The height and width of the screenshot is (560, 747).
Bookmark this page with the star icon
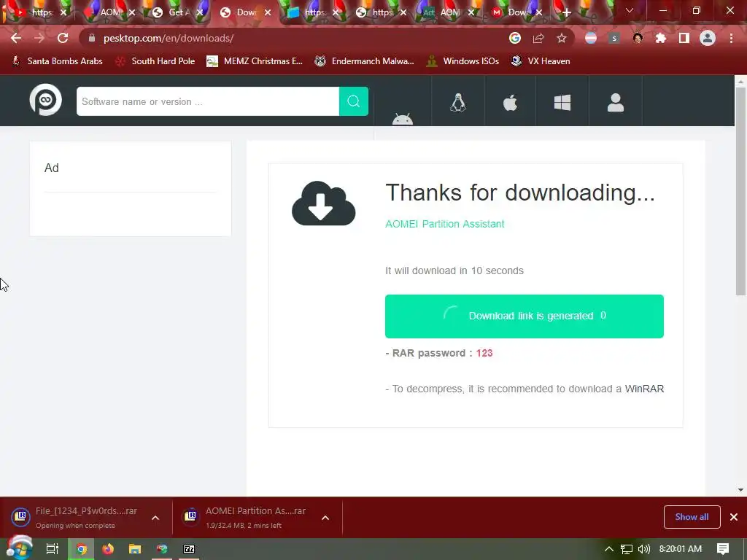click(562, 38)
